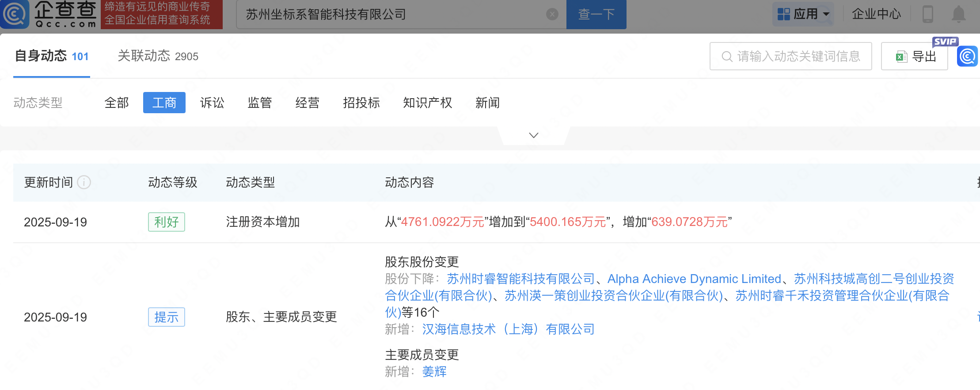The height and width of the screenshot is (390, 980).
Task: Click the apps grid icon beside 应用
Action: 784,14
